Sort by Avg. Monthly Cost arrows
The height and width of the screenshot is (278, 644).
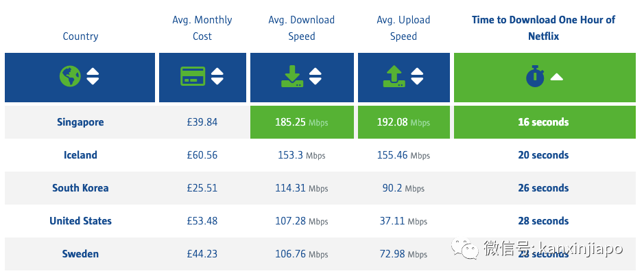pyautogui.click(x=217, y=76)
